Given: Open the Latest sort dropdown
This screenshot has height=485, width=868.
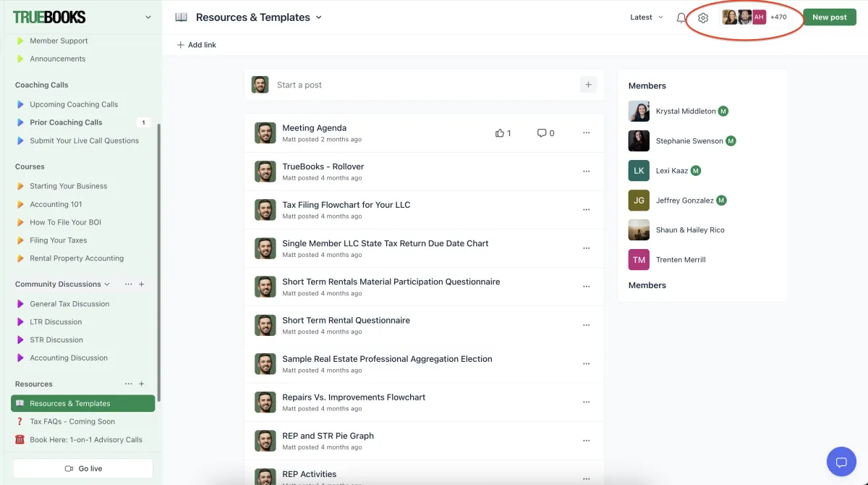Looking at the screenshot, I should 647,17.
